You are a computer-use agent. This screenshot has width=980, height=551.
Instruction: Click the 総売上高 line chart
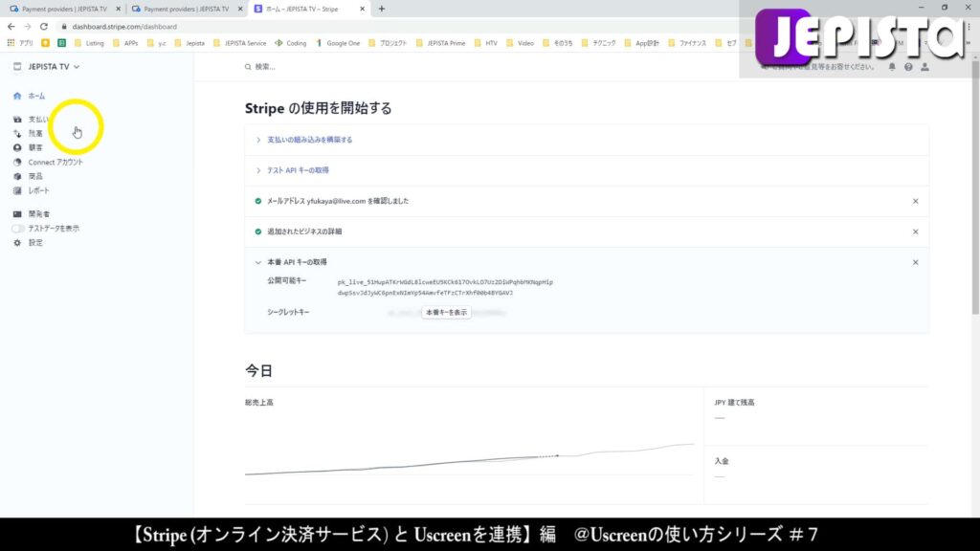[x=469, y=459]
